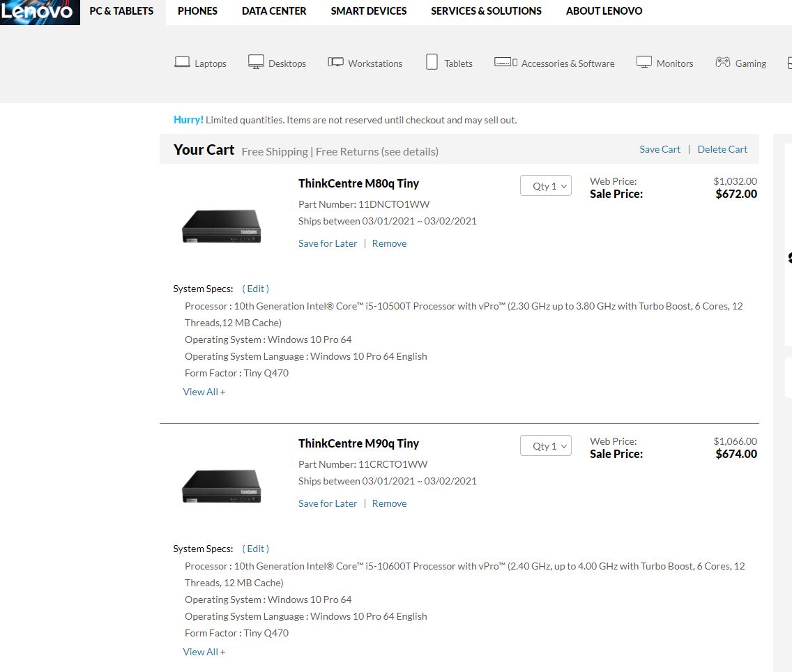Screen dimensions: 792x672
Task: Click the Save Cart link
Action: click(x=660, y=149)
